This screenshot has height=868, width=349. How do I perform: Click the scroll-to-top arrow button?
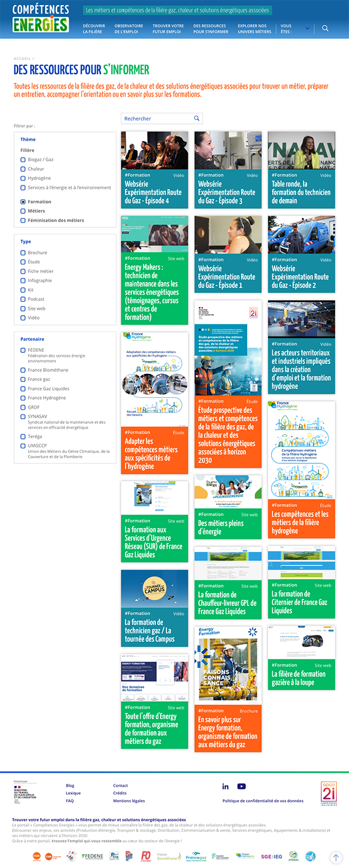336,858
